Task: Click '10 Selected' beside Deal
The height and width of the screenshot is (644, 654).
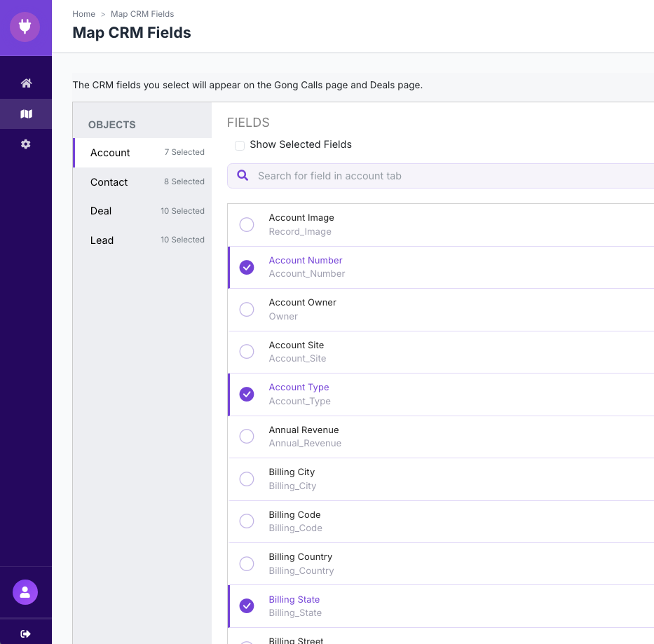Action: pyautogui.click(x=182, y=211)
